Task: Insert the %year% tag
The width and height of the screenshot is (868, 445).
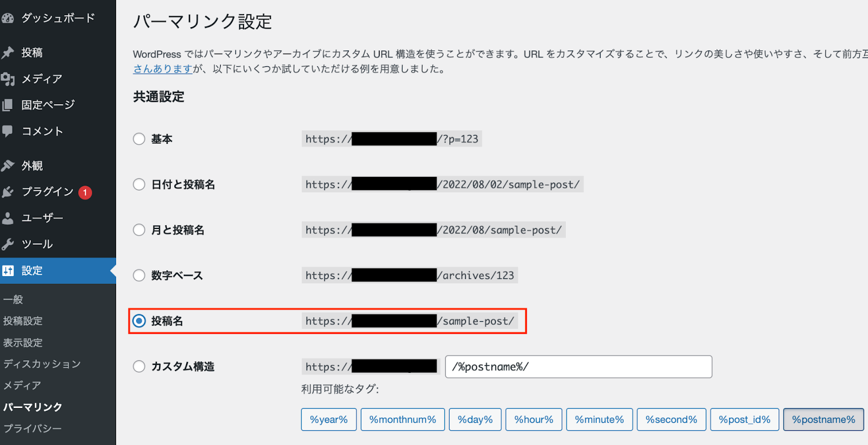Action: (x=329, y=419)
